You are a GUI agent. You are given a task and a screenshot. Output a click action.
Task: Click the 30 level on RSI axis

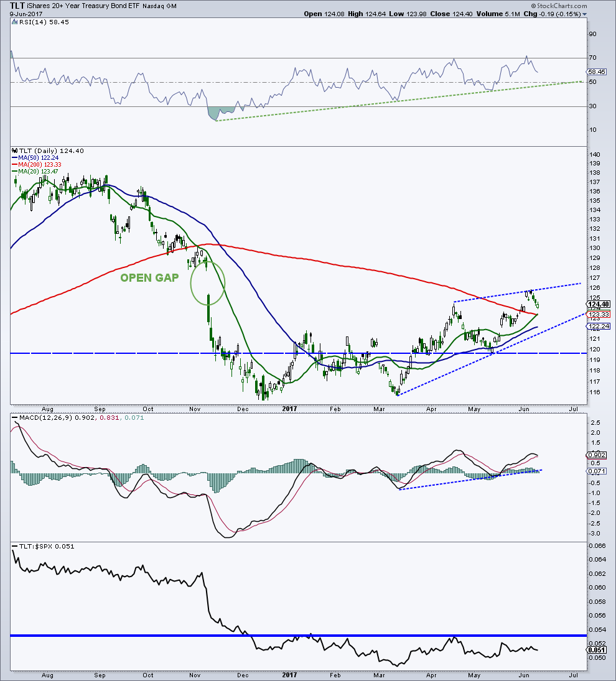(593, 106)
